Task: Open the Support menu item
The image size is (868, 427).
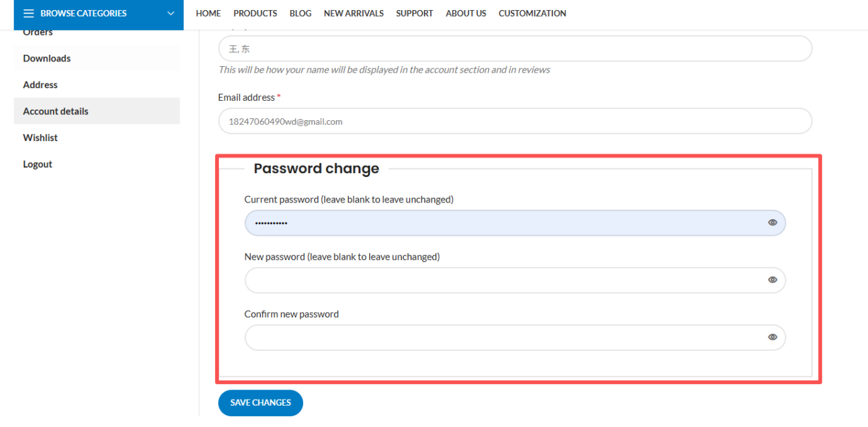Action: [x=415, y=13]
